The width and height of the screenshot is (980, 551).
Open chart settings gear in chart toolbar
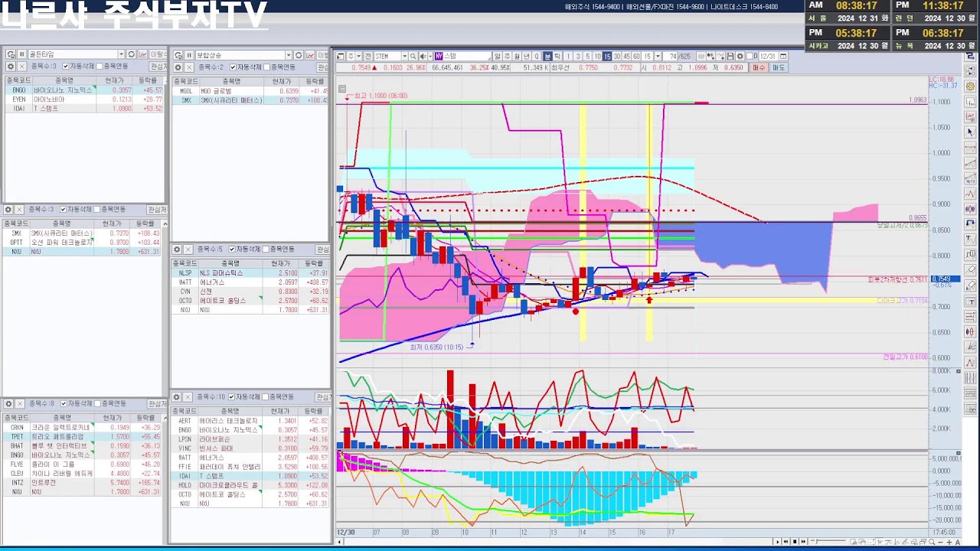pyautogui.click(x=740, y=56)
